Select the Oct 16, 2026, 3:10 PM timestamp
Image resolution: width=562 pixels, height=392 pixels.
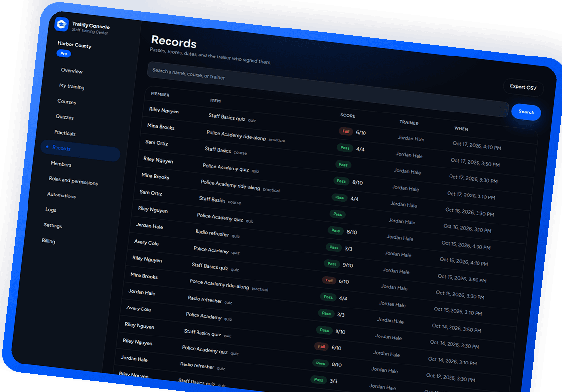(467, 228)
